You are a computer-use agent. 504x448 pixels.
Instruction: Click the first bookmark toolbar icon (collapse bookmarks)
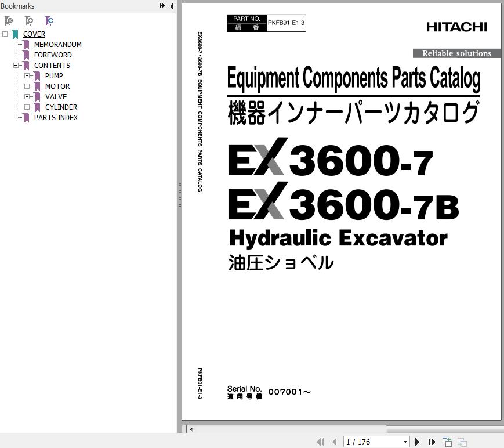[9, 21]
